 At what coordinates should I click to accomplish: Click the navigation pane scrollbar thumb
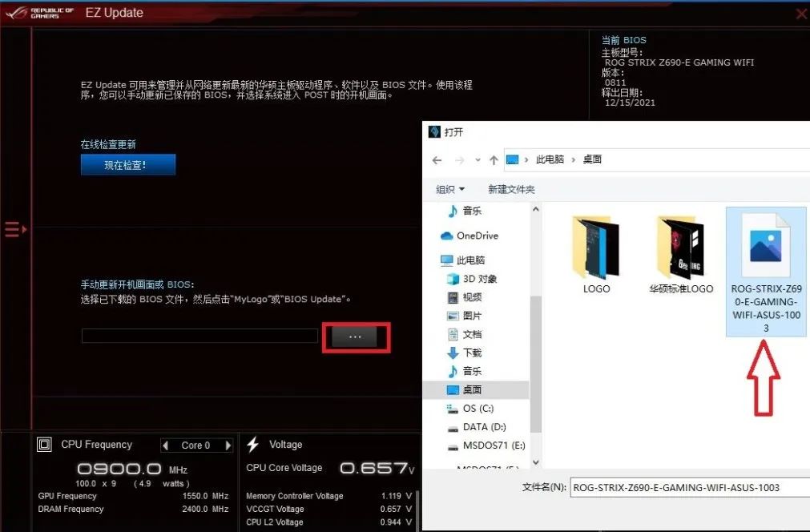click(536, 364)
